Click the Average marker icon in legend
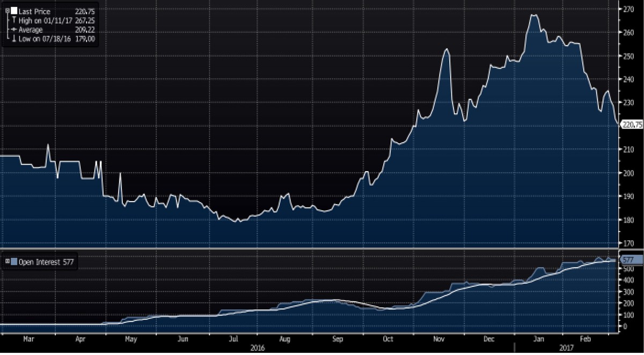 tap(14, 29)
